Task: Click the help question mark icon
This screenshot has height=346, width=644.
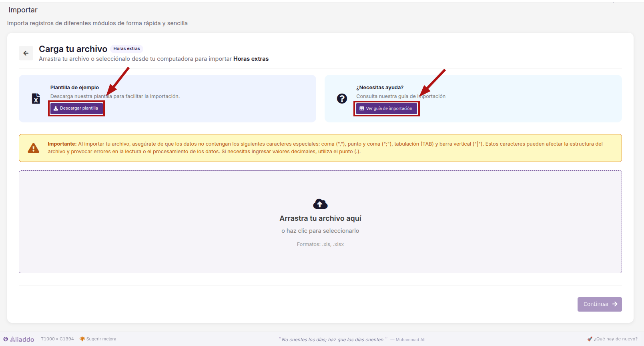Action: [x=342, y=98]
